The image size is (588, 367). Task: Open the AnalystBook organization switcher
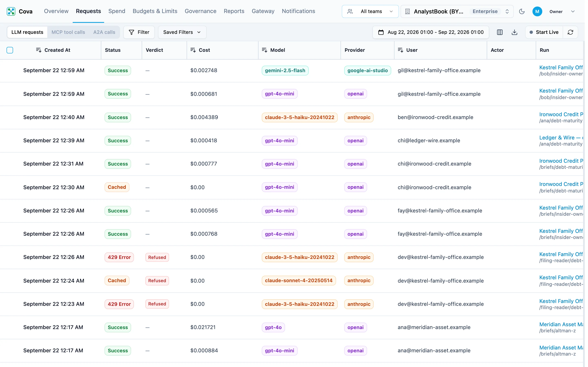tap(457, 11)
